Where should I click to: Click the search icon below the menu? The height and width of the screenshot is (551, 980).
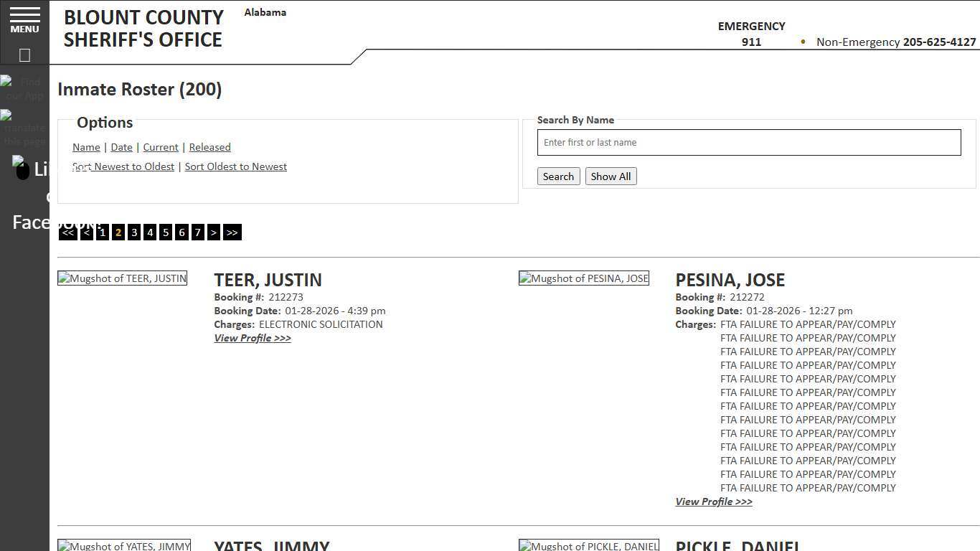24,55
